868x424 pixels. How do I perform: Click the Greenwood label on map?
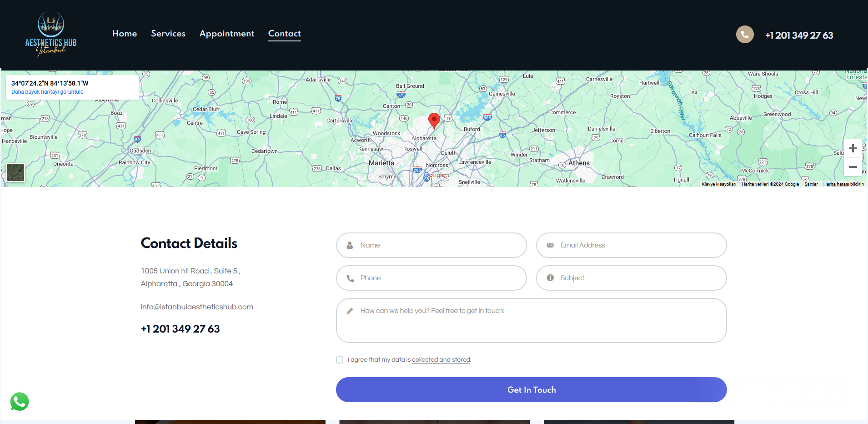(x=777, y=114)
